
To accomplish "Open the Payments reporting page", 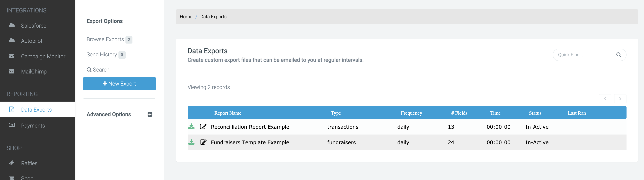I will pos(33,125).
